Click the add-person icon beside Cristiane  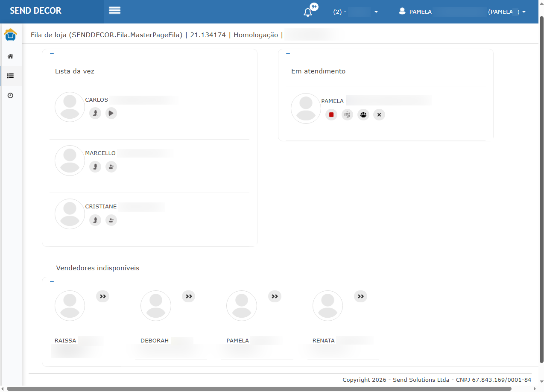111,220
